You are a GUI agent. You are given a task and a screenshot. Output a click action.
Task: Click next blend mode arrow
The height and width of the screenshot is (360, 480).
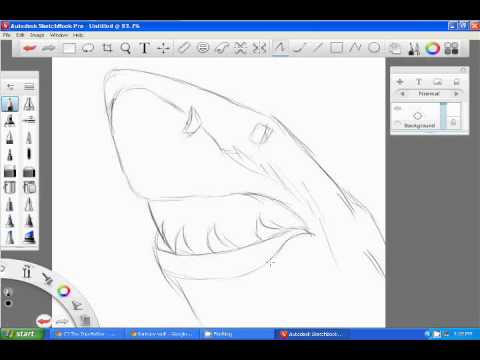click(456, 94)
